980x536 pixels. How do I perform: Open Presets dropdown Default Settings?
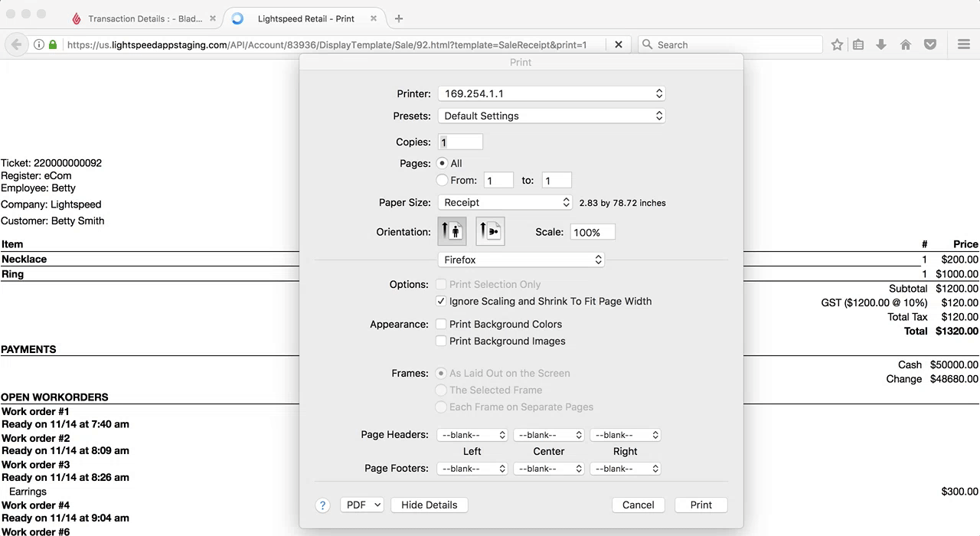[551, 116]
